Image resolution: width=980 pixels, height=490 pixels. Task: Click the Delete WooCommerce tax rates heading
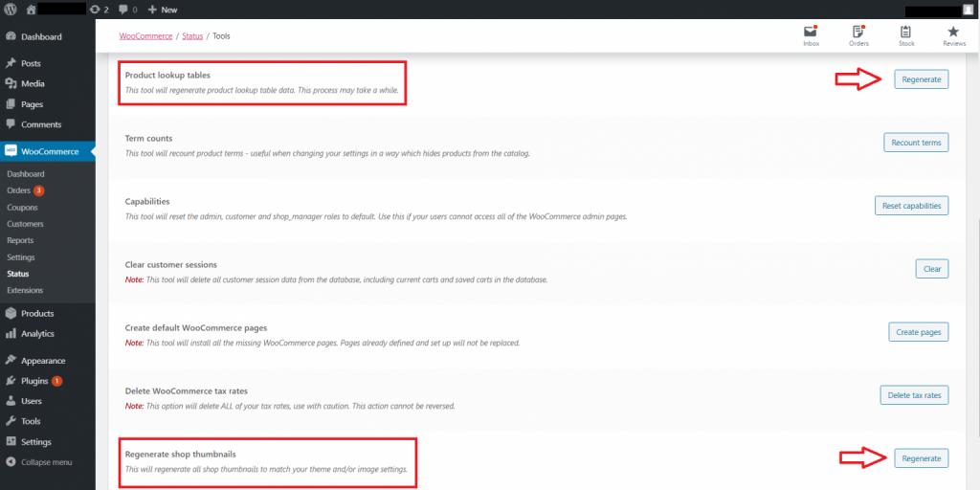tap(187, 391)
